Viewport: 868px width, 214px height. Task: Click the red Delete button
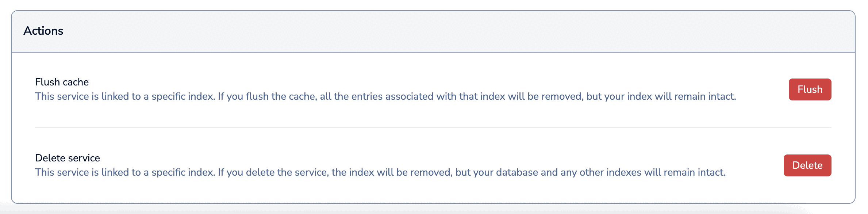pos(807,165)
